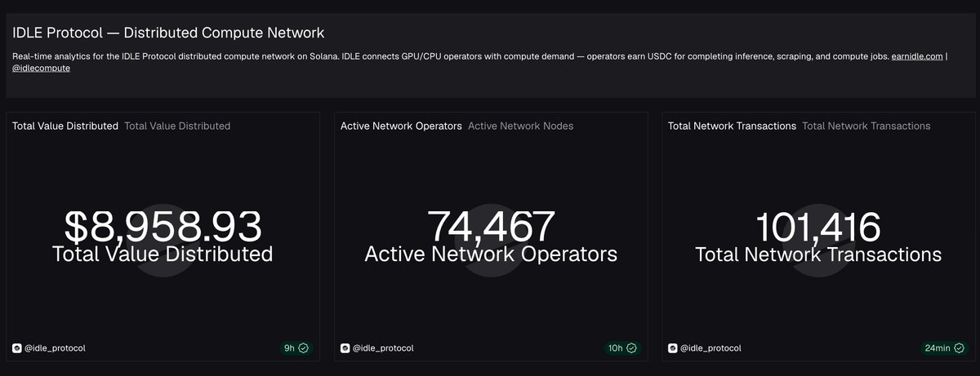Open the @idlecompute link

[x=42, y=68]
